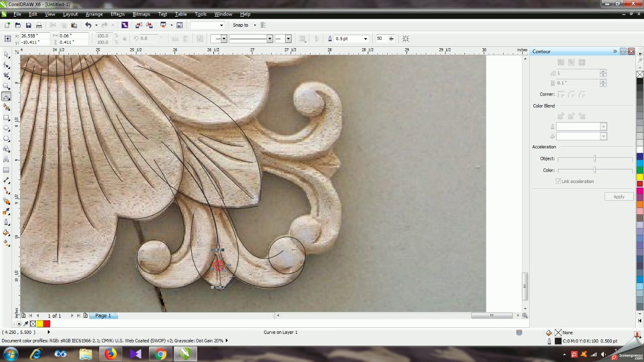Click the Import icon

coord(139,25)
